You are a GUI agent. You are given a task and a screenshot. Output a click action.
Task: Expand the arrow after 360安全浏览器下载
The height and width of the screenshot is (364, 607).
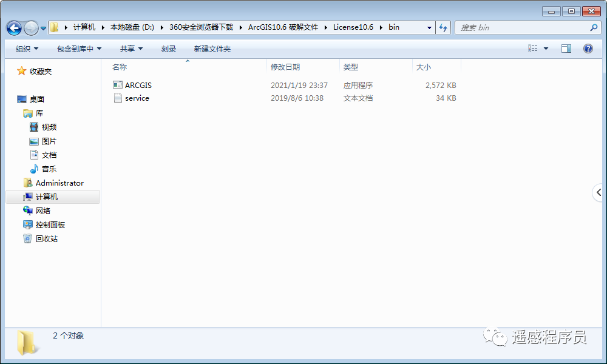point(241,27)
